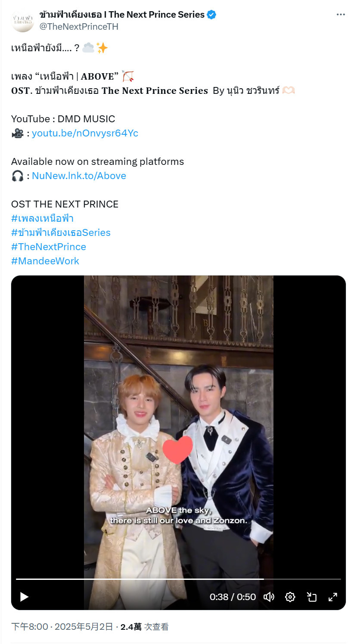The width and height of the screenshot is (354, 644).
Task: Open the #MandeeWork hashtag
Action: click(x=45, y=261)
